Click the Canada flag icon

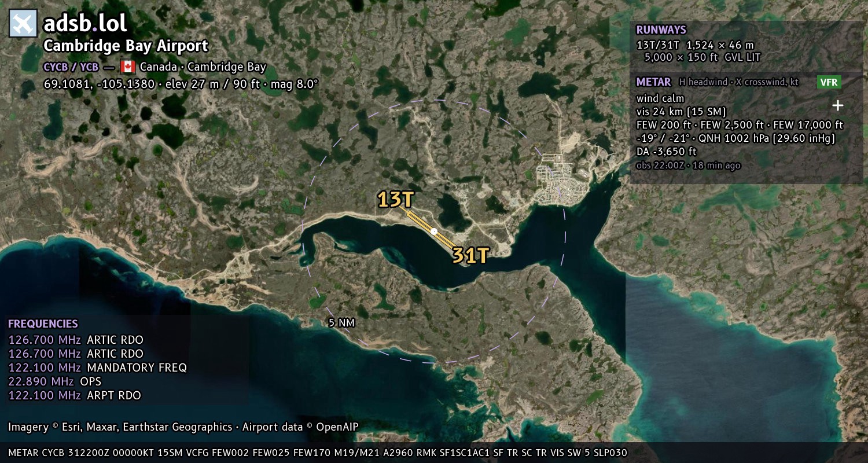pos(128,67)
